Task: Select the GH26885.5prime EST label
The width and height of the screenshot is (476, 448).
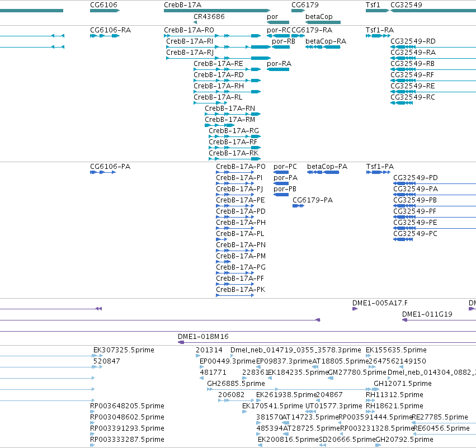Action: tap(236, 384)
